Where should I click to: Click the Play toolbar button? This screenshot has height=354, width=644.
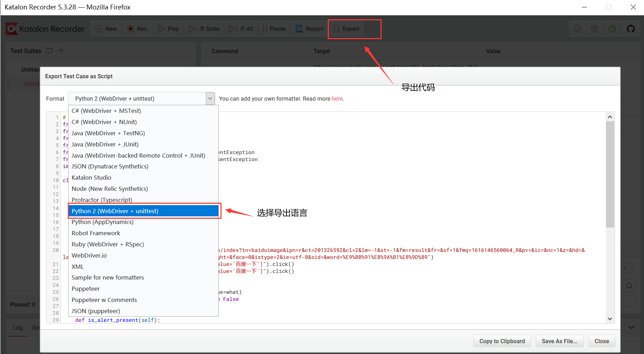[x=168, y=29]
